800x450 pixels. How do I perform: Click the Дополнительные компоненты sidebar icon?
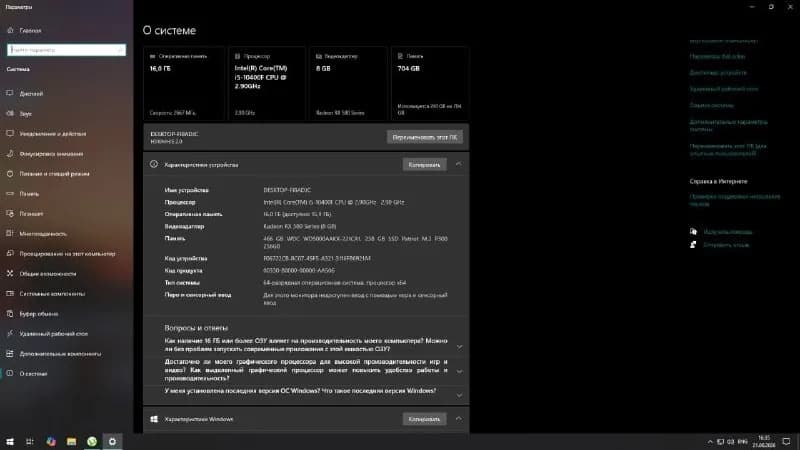(10, 353)
